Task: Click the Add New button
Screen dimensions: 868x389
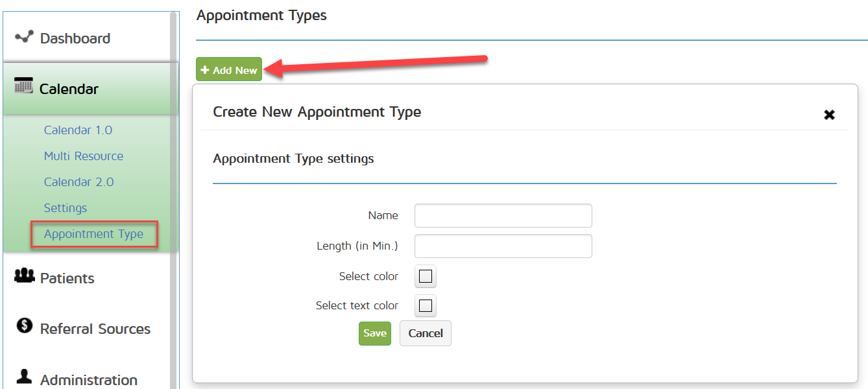Action: coord(229,70)
